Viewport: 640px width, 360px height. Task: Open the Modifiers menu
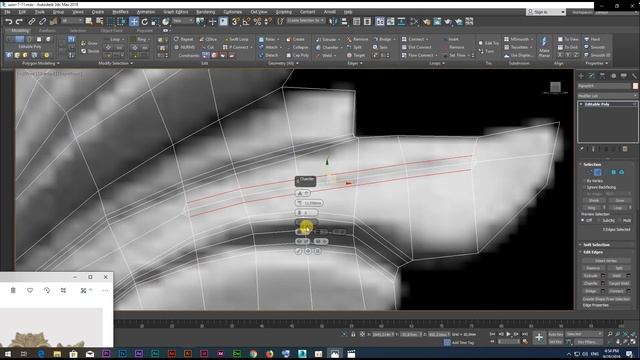coord(120,12)
